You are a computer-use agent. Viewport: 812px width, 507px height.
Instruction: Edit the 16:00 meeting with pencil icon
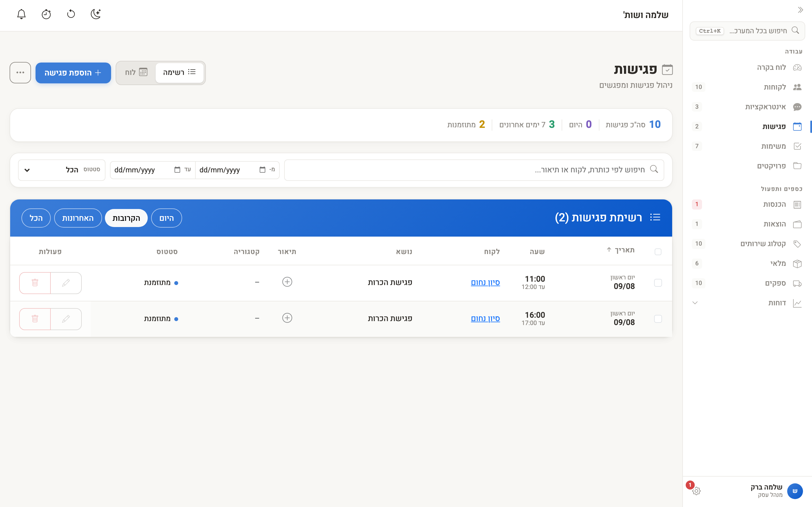click(x=66, y=319)
